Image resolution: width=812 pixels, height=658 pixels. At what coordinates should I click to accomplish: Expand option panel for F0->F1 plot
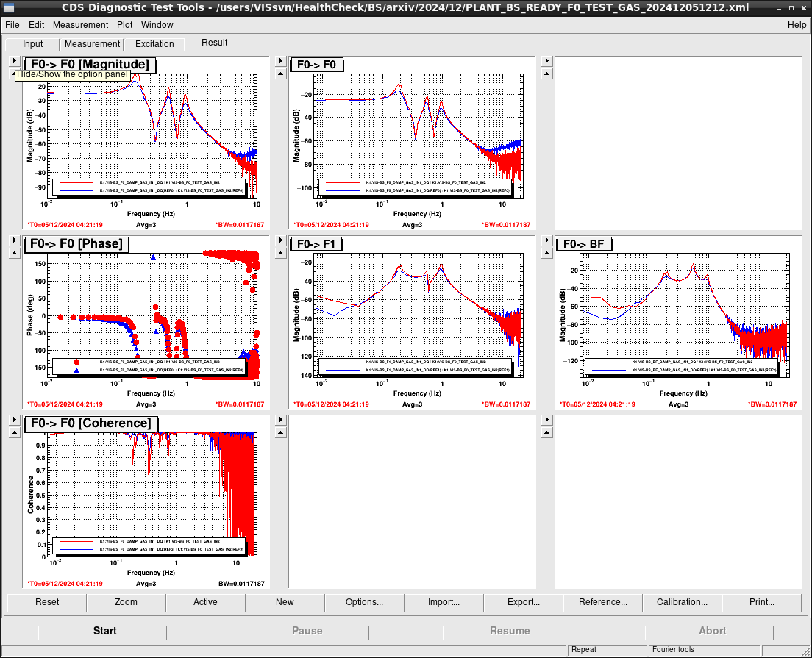(281, 240)
